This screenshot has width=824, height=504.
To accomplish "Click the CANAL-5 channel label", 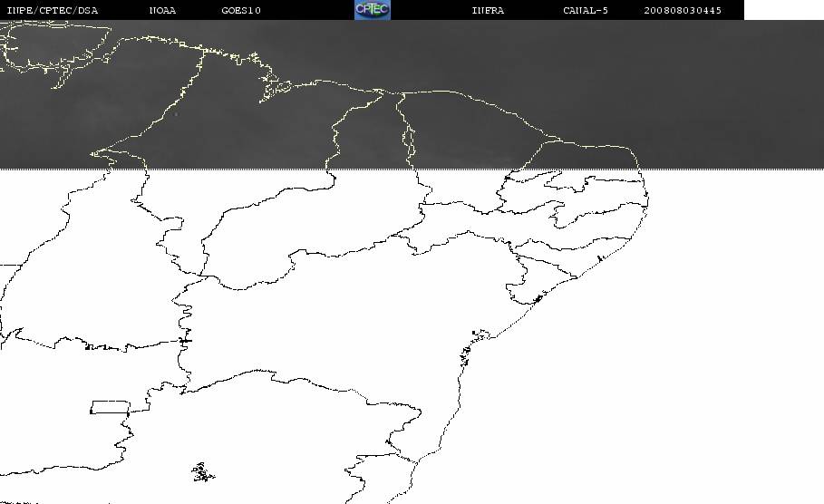I will point(586,10).
